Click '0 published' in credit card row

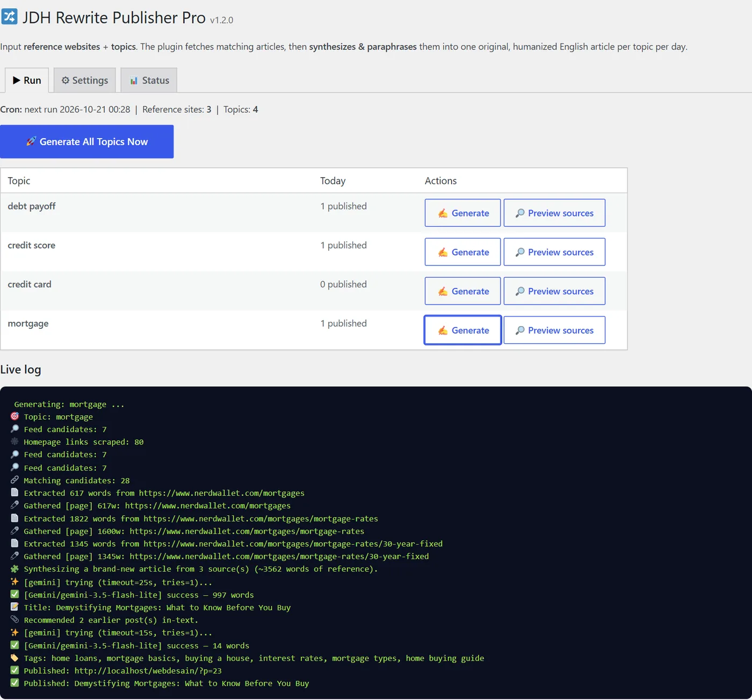tap(343, 284)
